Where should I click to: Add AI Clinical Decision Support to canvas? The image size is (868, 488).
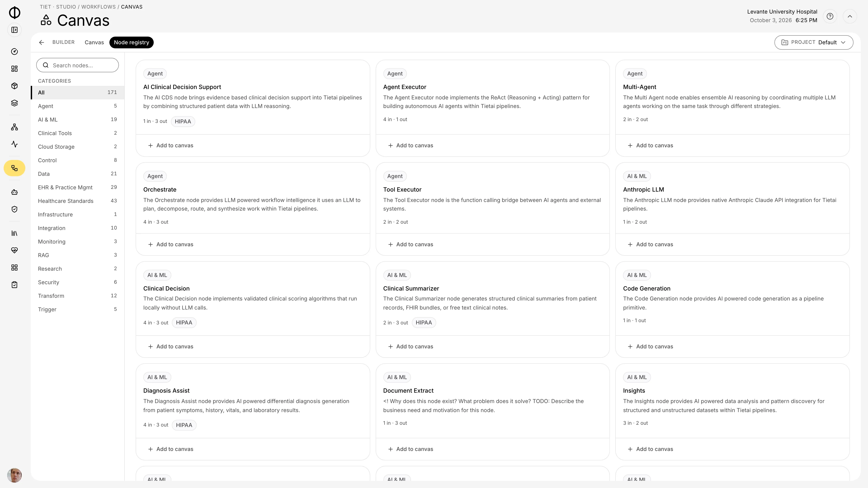(170, 145)
